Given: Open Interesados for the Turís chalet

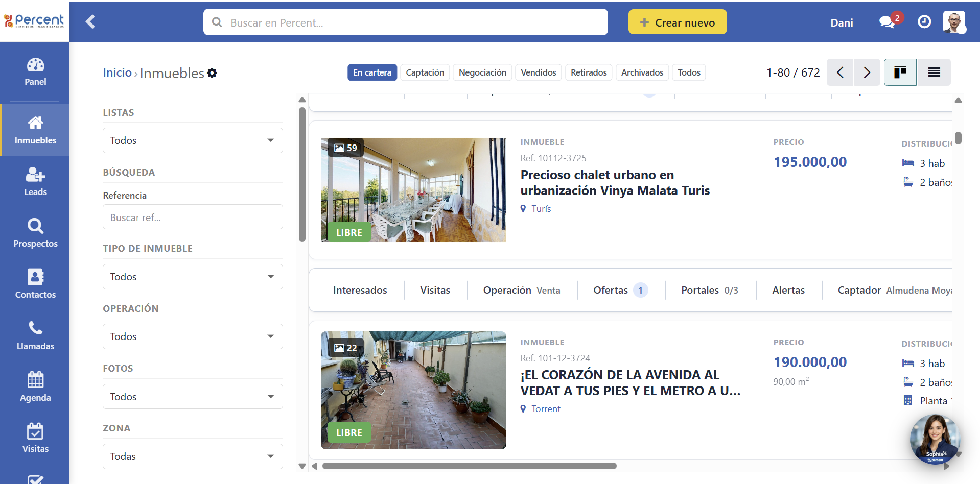Looking at the screenshot, I should 360,290.
